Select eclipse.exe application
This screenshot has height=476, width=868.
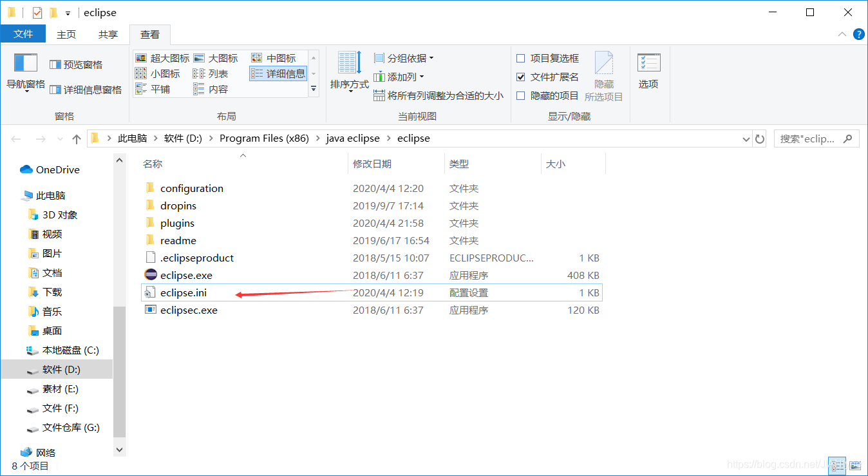click(x=372, y=275)
